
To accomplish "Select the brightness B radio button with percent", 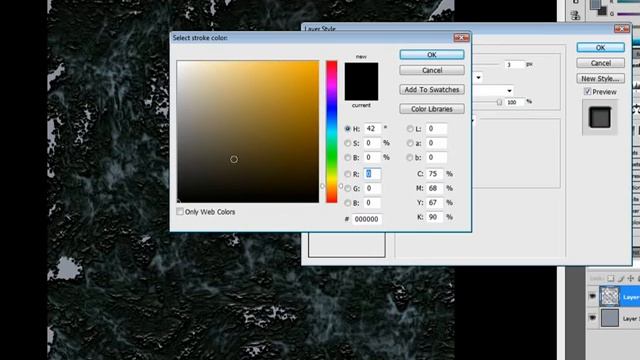I will (x=347, y=157).
